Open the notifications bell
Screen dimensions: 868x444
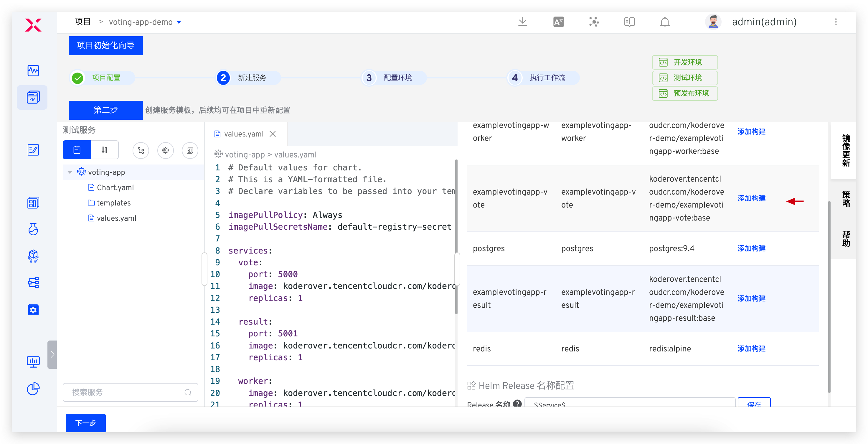tap(665, 22)
